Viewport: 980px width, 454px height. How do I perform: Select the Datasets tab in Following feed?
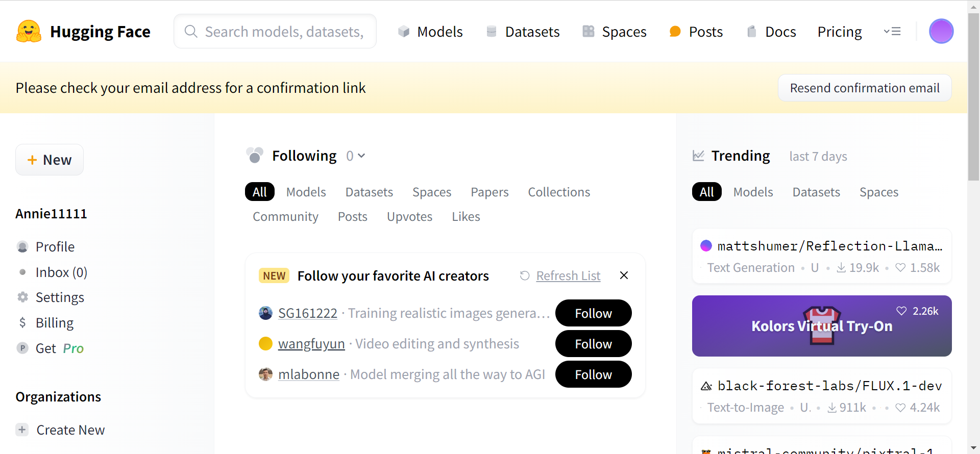369,192
